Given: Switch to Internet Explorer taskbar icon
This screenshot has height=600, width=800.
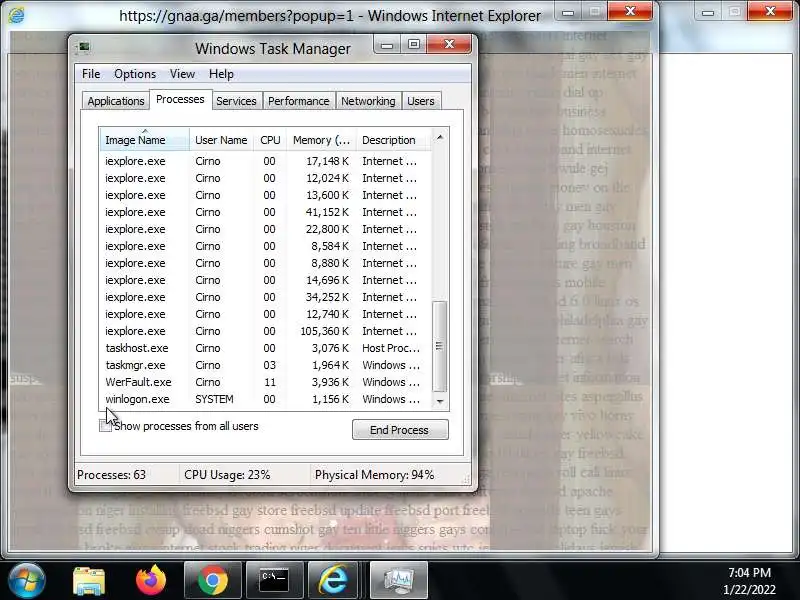Looking at the screenshot, I should (x=334, y=581).
